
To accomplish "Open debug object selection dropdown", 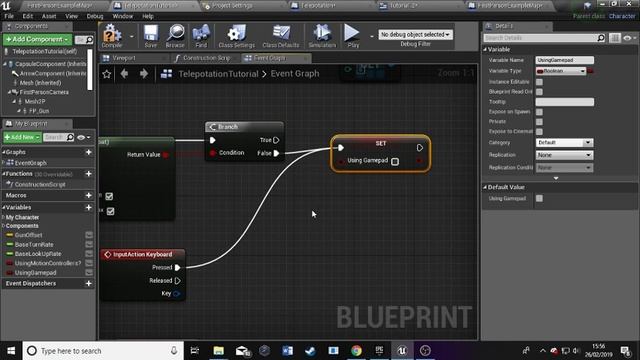I will tap(415, 35).
